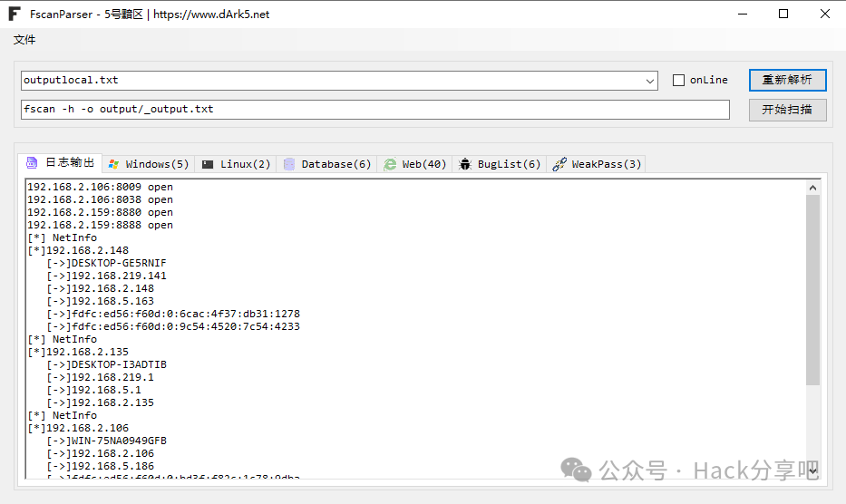Click log line 192.168.2.106:8038 open
This screenshot has height=504, width=846.
(101, 199)
